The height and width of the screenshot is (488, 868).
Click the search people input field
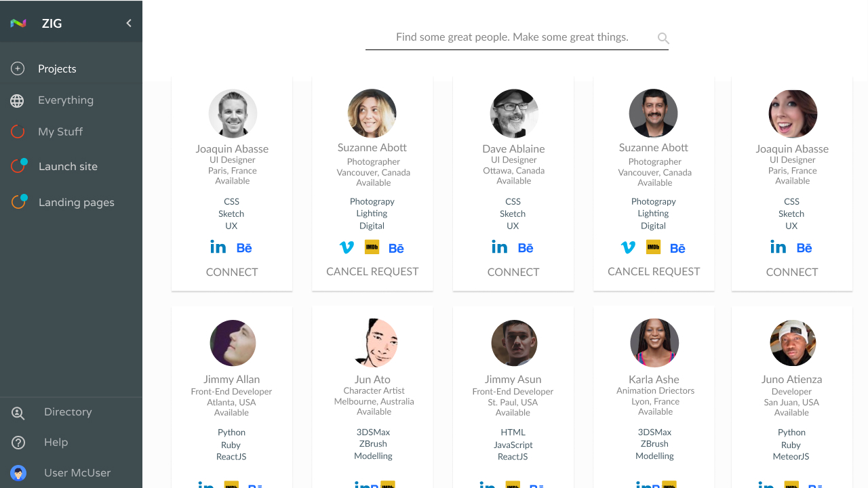click(x=512, y=37)
